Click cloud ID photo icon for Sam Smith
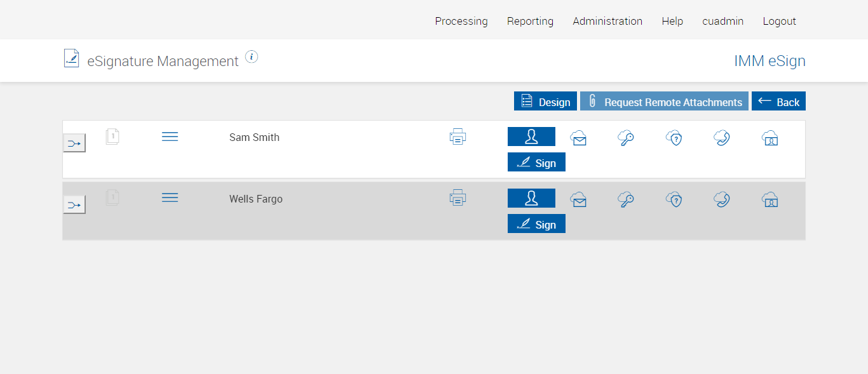The width and height of the screenshot is (868, 374). tap(770, 138)
